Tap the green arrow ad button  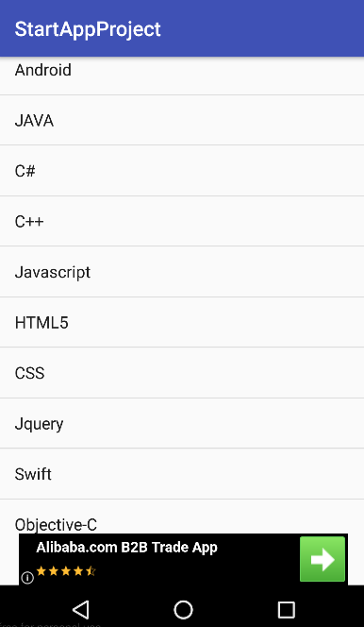tap(323, 559)
